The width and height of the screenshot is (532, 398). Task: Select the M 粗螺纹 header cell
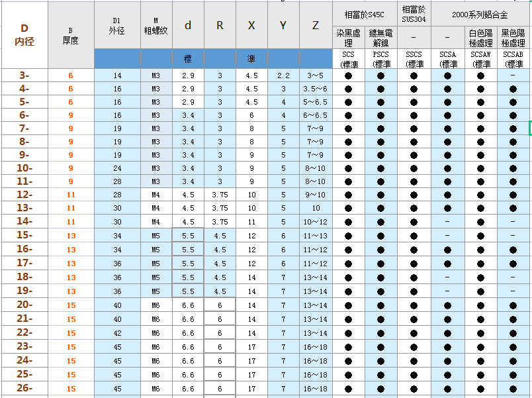pyautogui.click(x=155, y=25)
